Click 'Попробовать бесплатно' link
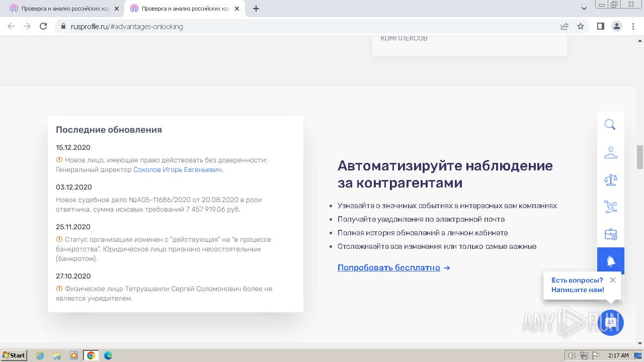644x362 pixels. click(x=389, y=267)
